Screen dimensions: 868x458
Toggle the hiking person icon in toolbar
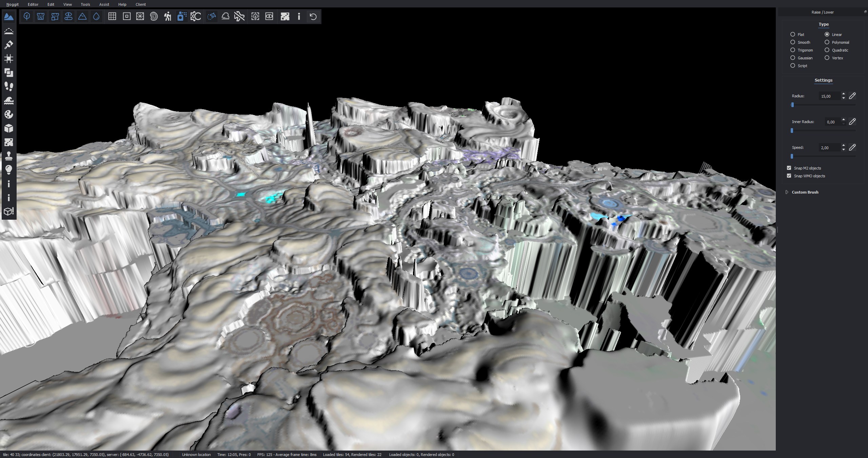(167, 16)
